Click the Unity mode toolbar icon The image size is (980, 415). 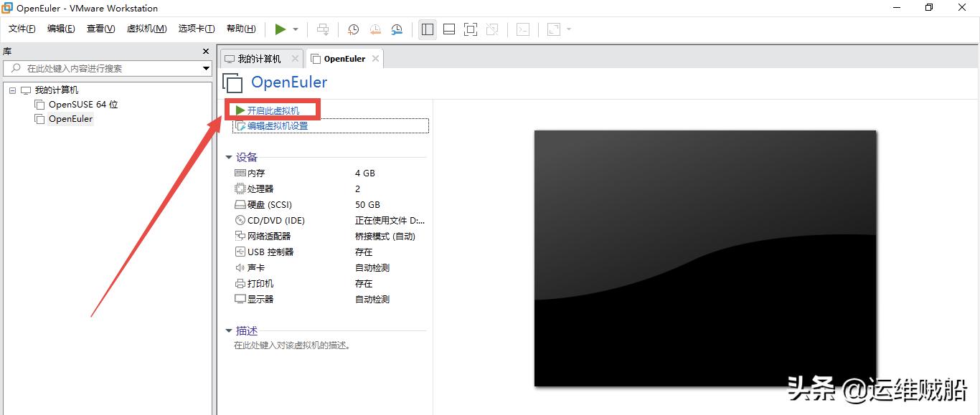[492, 29]
